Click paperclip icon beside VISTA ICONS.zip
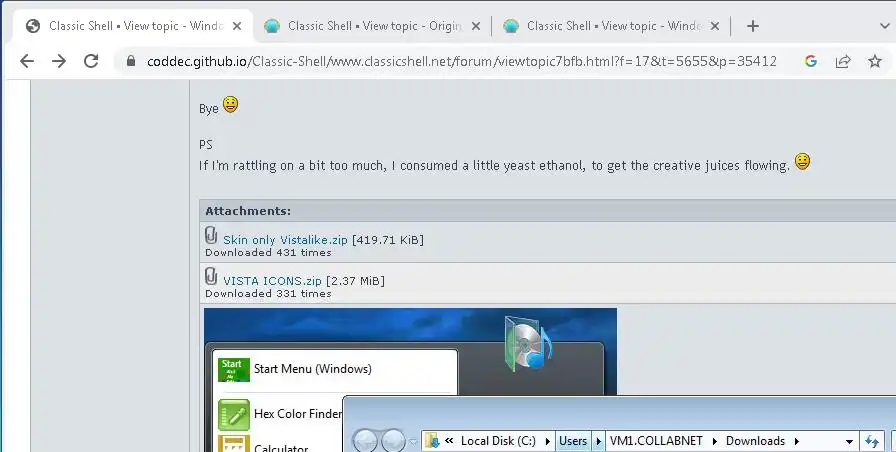 211,276
